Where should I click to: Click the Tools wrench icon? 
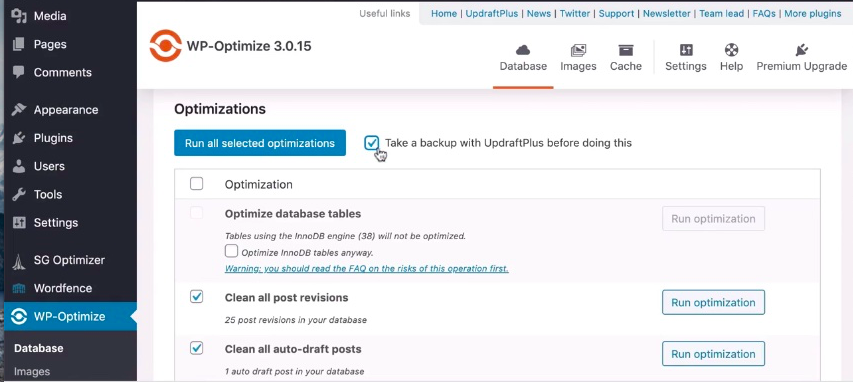click(19, 194)
